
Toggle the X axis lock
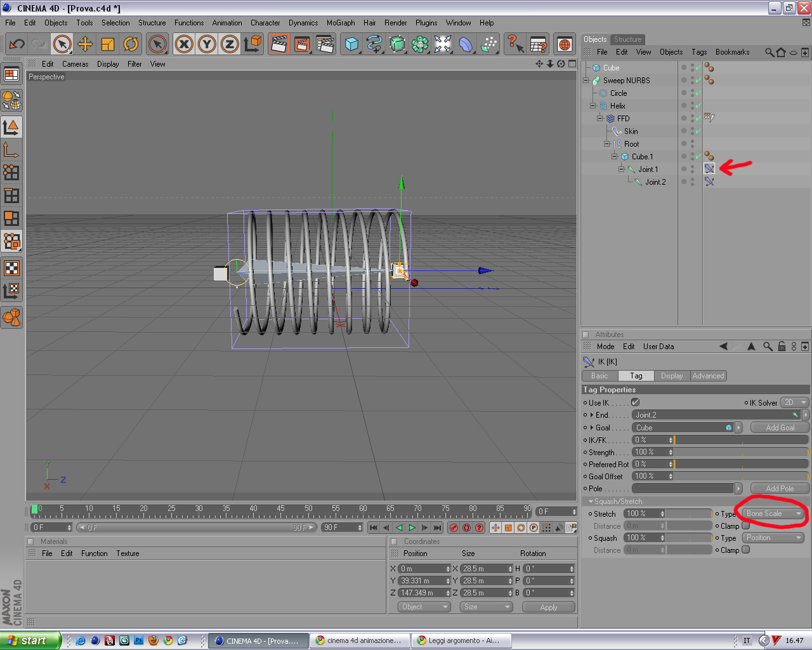tap(184, 44)
